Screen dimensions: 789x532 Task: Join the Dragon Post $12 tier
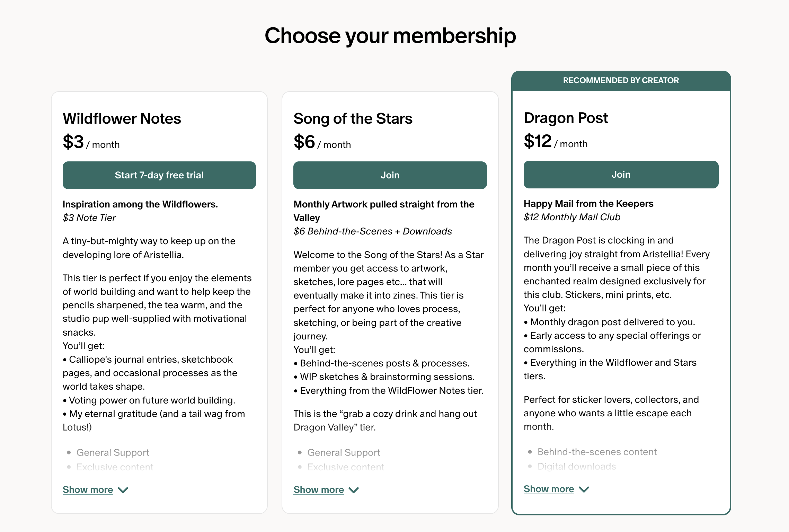click(621, 175)
